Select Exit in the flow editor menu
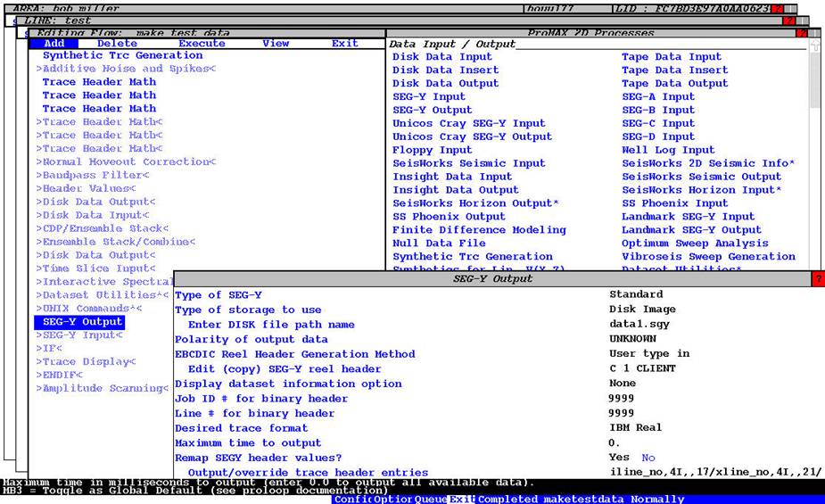 click(344, 44)
